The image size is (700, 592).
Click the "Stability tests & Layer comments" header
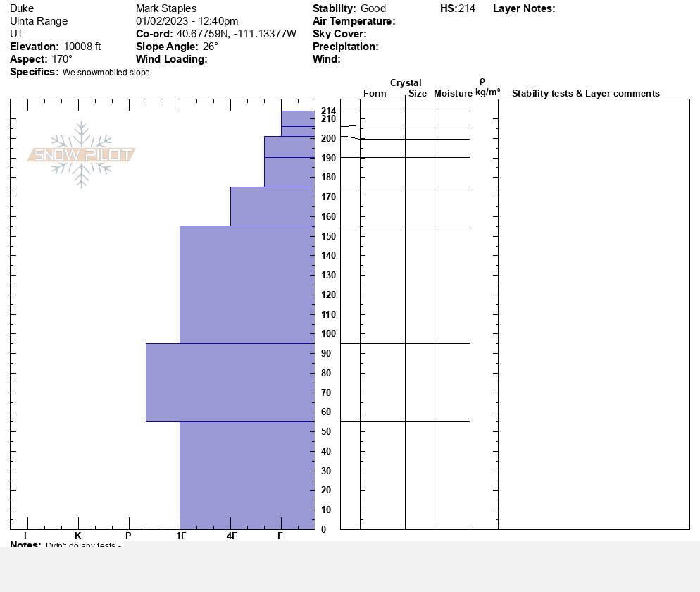pos(586,93)
